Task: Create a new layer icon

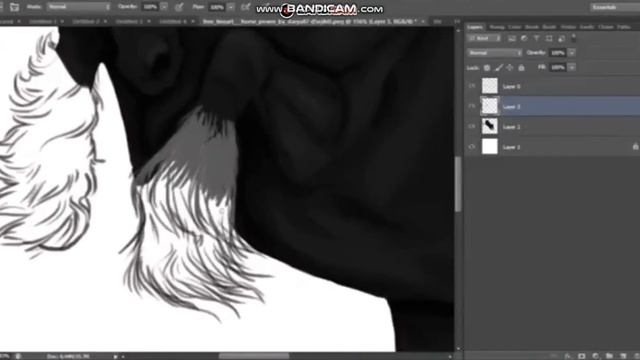Action: point(623,356)
